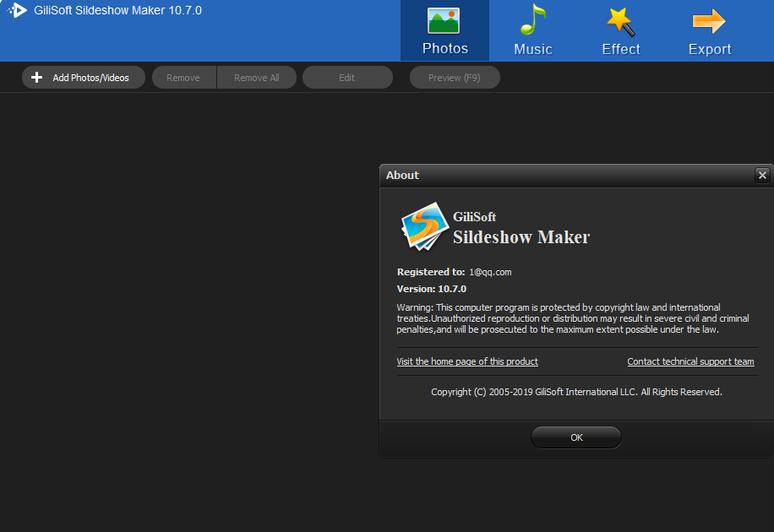Open the Photos tab
Viewport: 774px width, 532px height.
(444, 30)
